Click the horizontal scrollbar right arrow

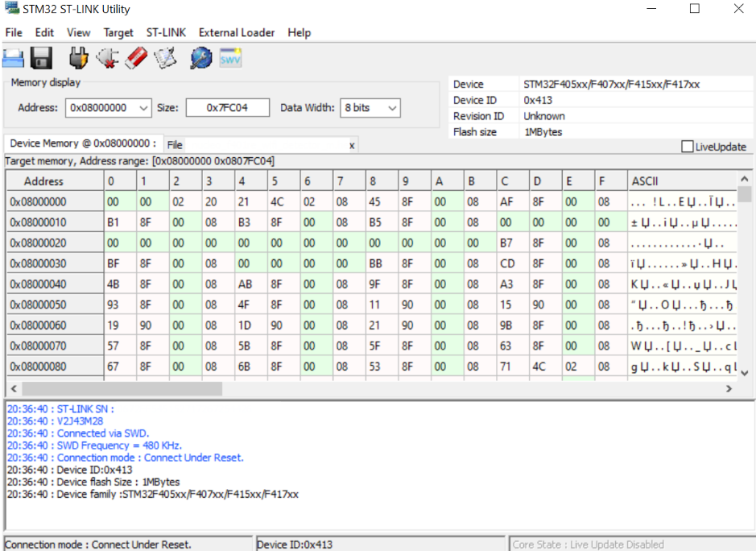coord(729,389)
